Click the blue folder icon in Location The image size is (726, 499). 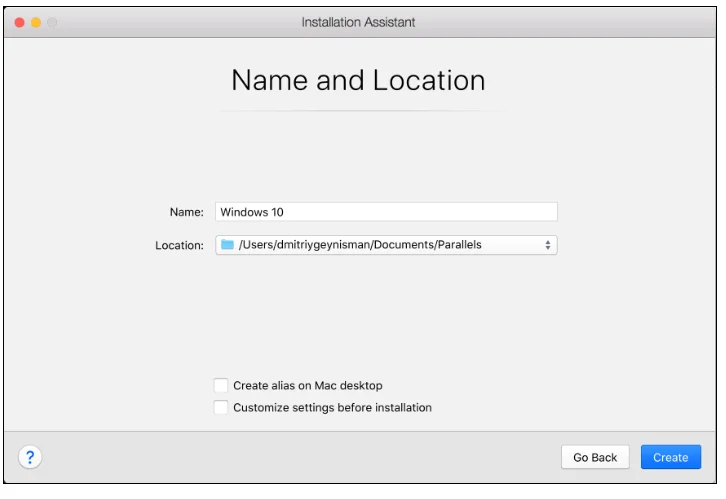[227, 244]
